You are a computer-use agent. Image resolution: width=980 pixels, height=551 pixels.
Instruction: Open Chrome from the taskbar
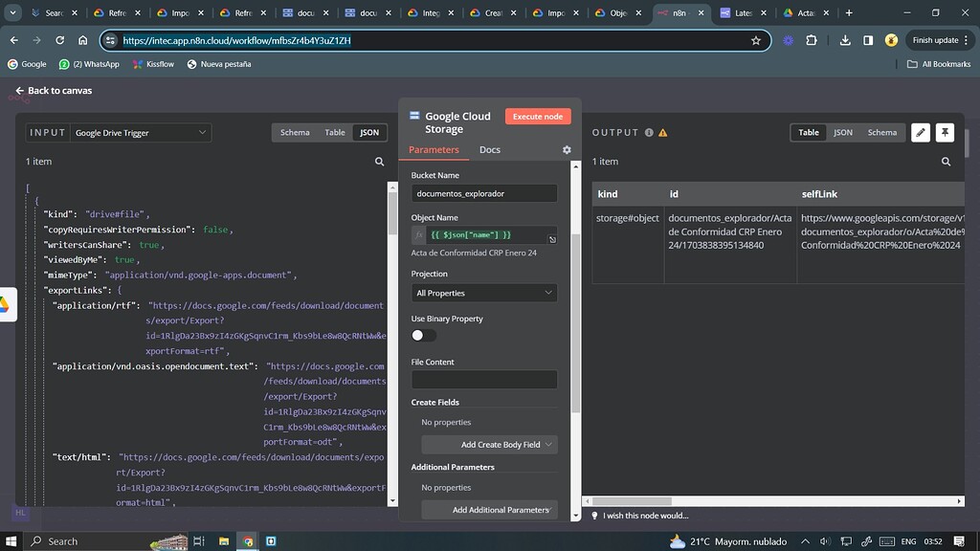pos(248,541)
